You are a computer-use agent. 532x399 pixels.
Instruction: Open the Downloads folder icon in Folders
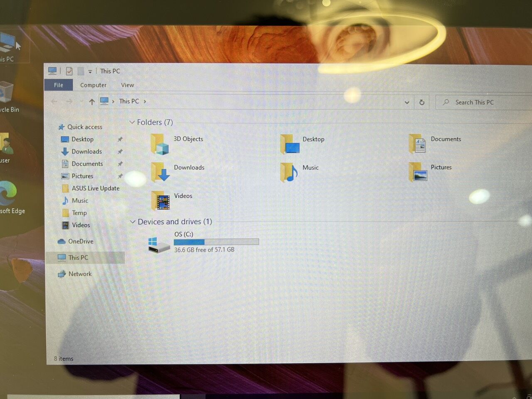160,172
